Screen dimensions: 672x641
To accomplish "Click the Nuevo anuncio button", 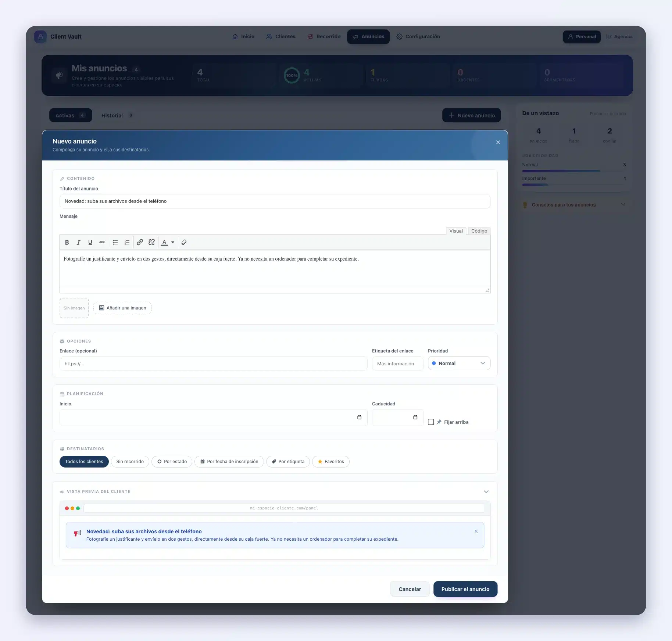I will (472, 115).
